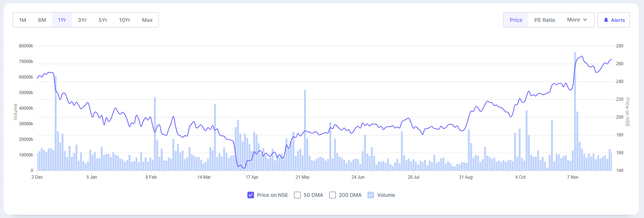Show the 3Yr price history

tap(82, 20)
